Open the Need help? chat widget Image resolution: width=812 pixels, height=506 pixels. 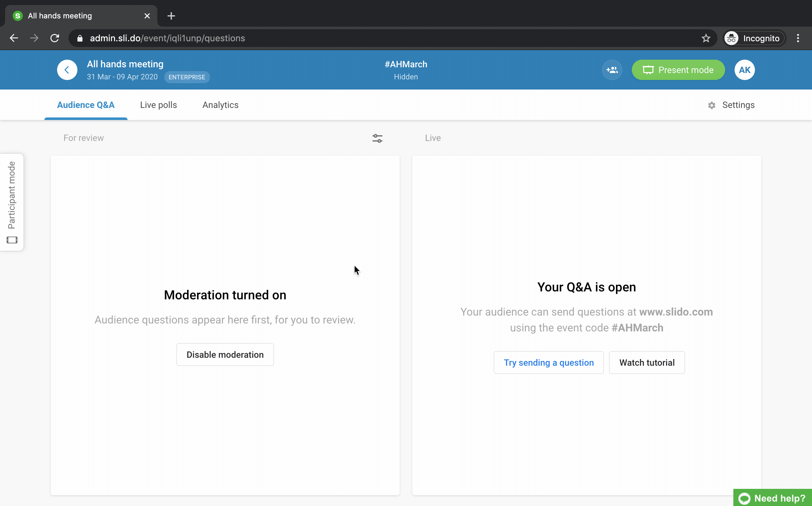tap(772, 498)
